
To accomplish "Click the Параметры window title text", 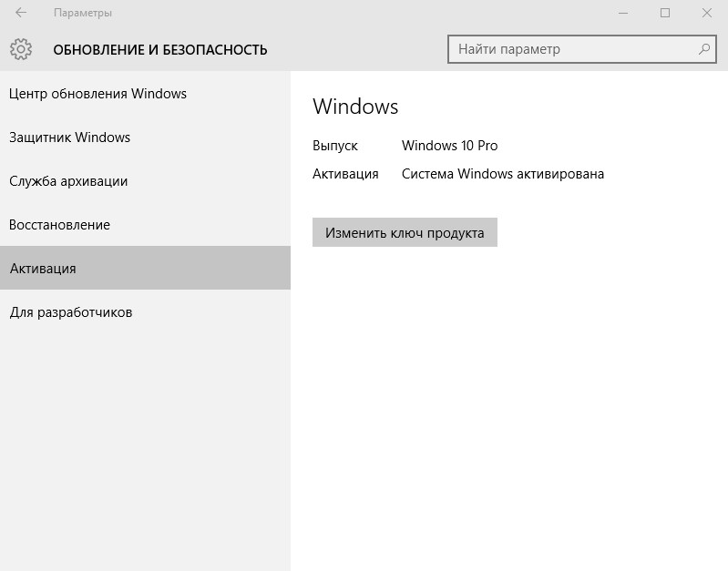I will click(83, 14).
